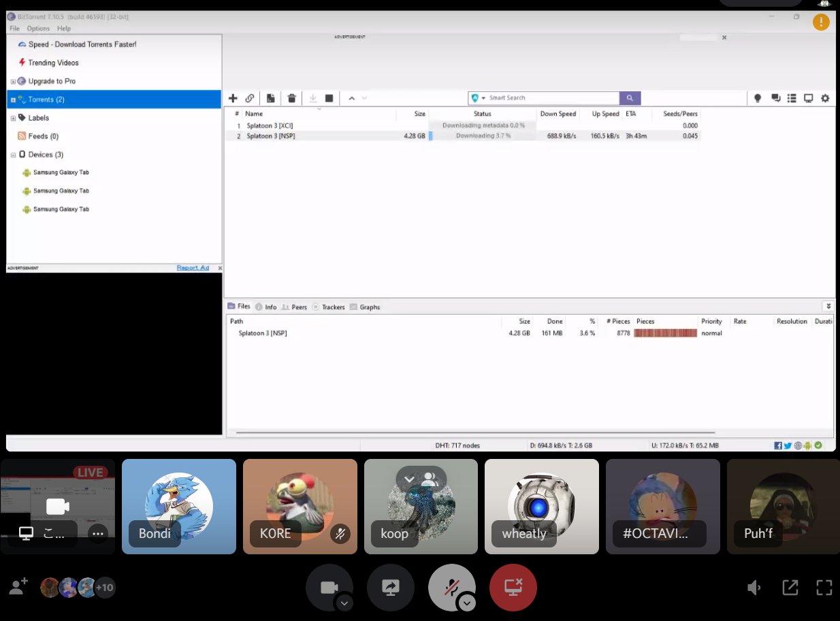Click the Downloading metadata 0.0 % progress bar

(483, 126)
